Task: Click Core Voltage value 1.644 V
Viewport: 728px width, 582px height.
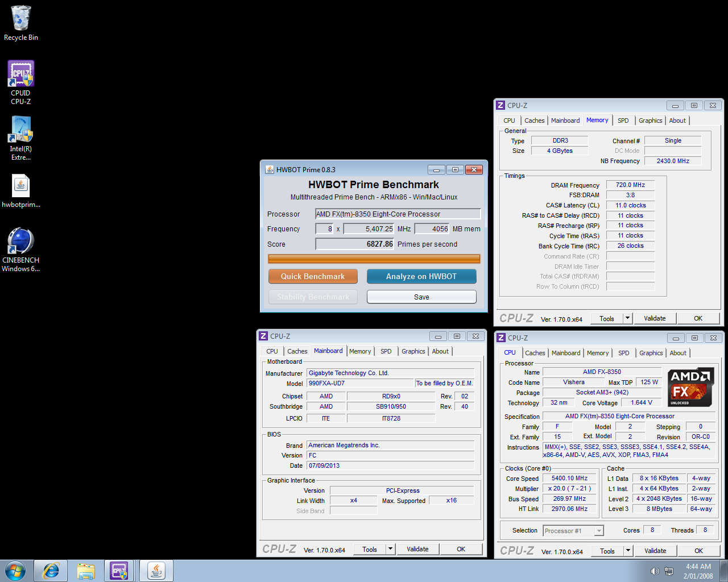Action: coord(642,402)
